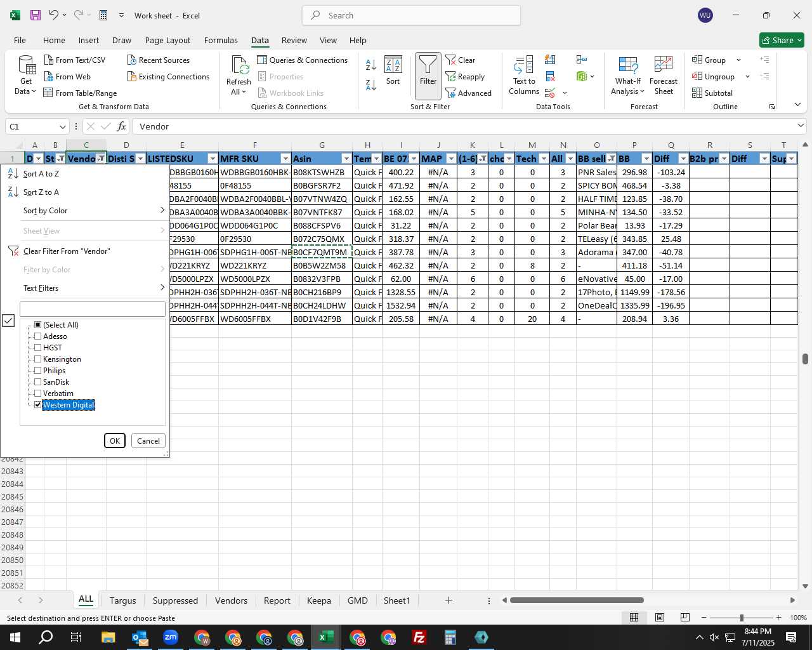Click zoom in plus button

pyautogui.click(x=778, y=618)
